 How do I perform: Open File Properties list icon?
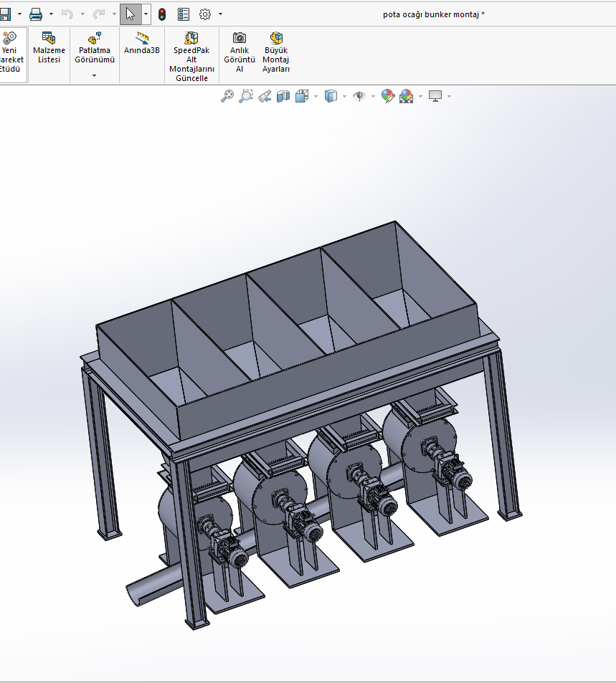click(x=184, y=14)
